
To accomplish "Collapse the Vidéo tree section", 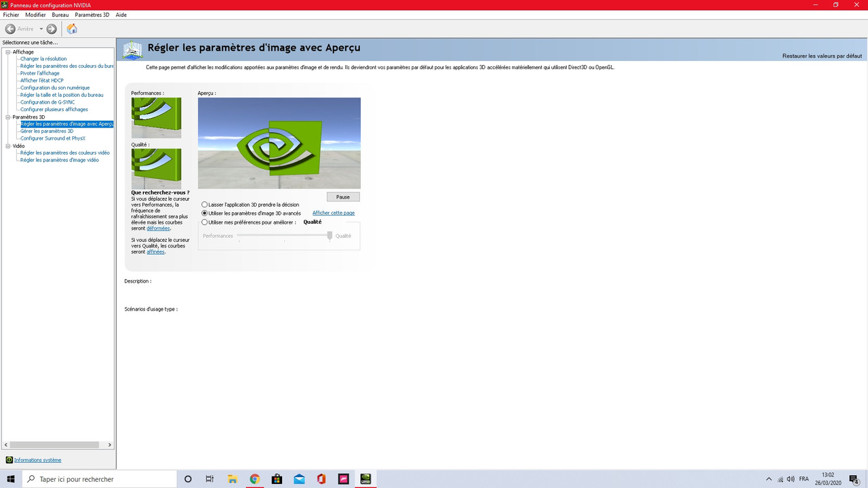I will [8, 146].
